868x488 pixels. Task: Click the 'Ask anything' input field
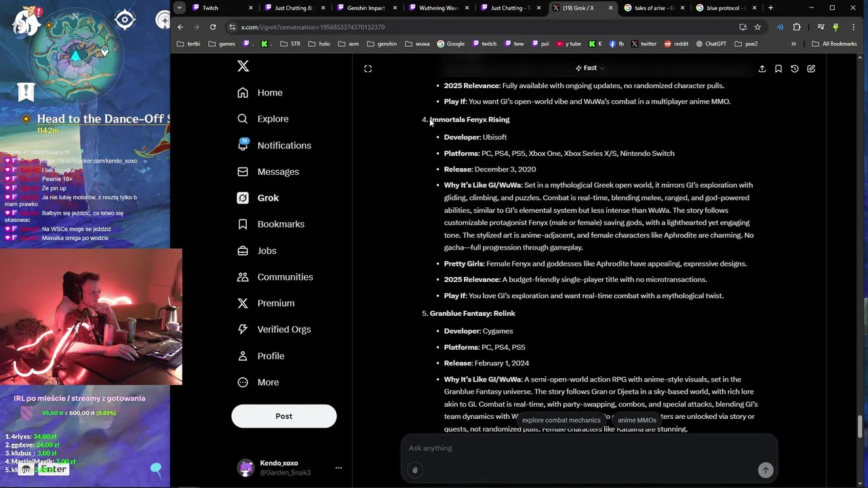pos(589,448)
